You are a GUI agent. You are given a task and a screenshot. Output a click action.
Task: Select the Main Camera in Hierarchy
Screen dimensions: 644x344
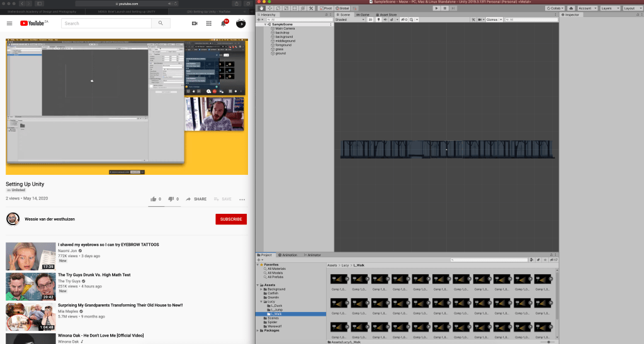285,28
